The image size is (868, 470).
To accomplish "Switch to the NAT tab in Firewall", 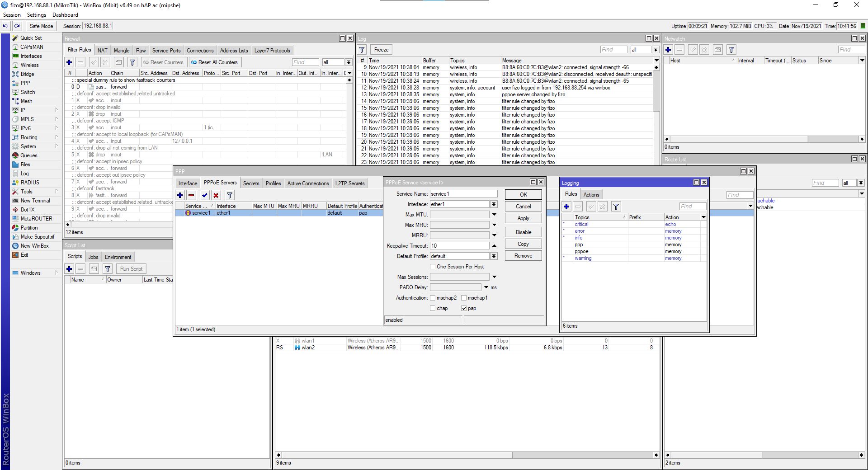I will point(103,51).
